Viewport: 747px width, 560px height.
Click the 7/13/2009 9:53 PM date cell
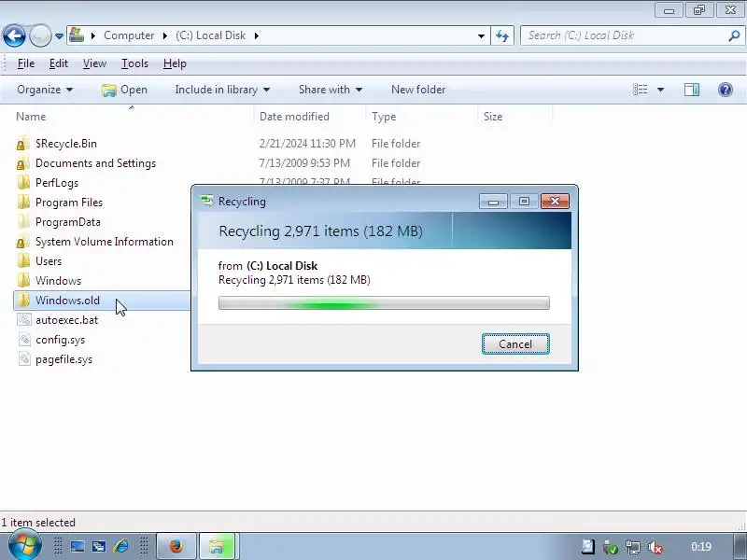tap(304, 163)
